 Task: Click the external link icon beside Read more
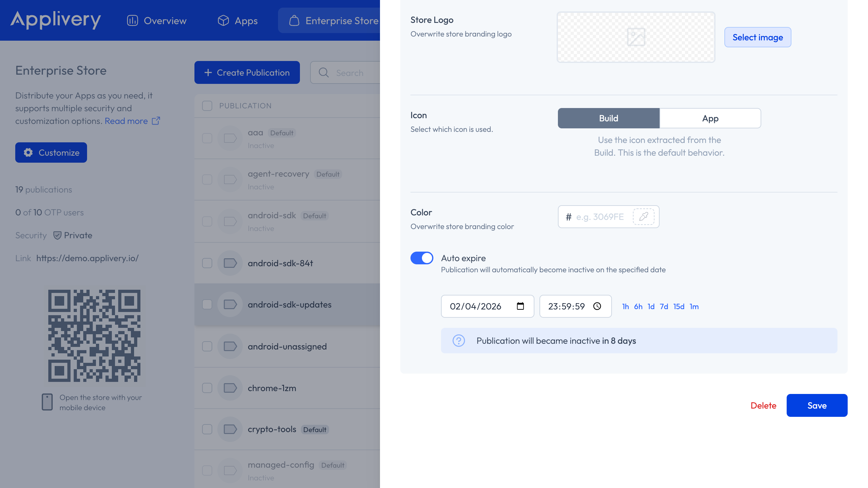point(156,121)
